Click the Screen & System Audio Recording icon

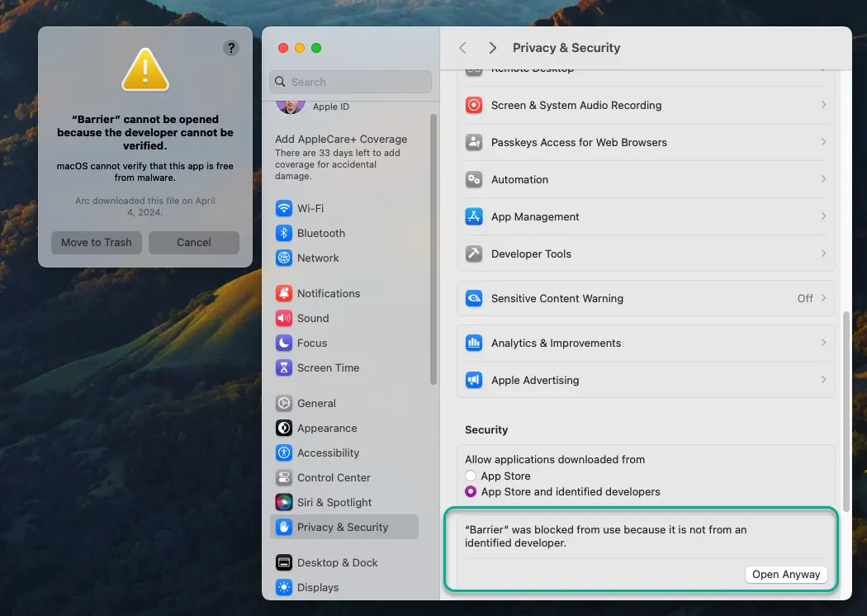point(474,105)
